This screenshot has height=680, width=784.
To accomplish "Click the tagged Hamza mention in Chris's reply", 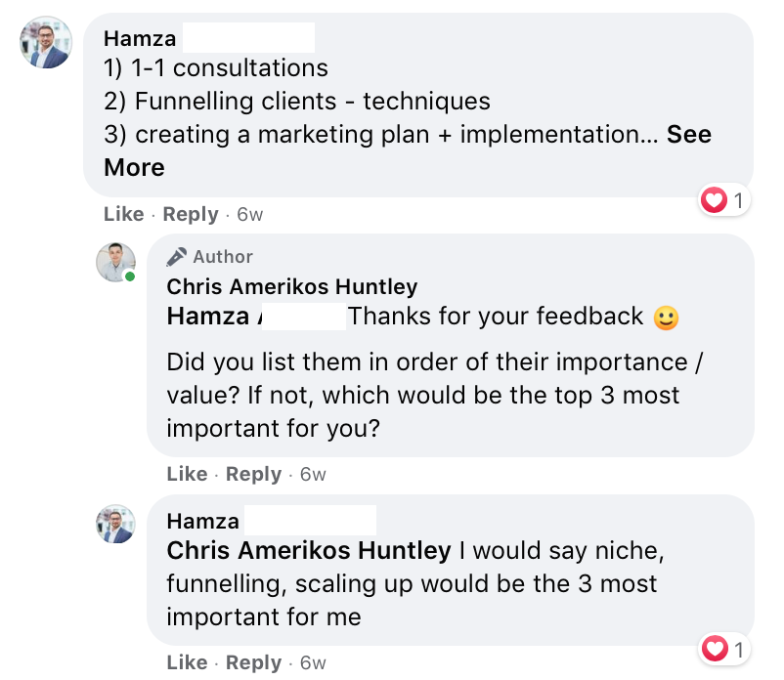I will click(x=210, y=317).
